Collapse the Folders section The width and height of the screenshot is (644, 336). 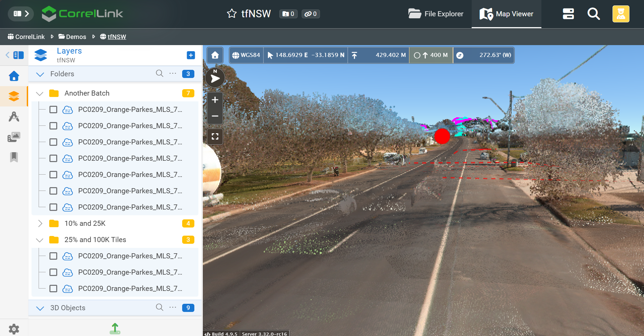coord(40,74)
